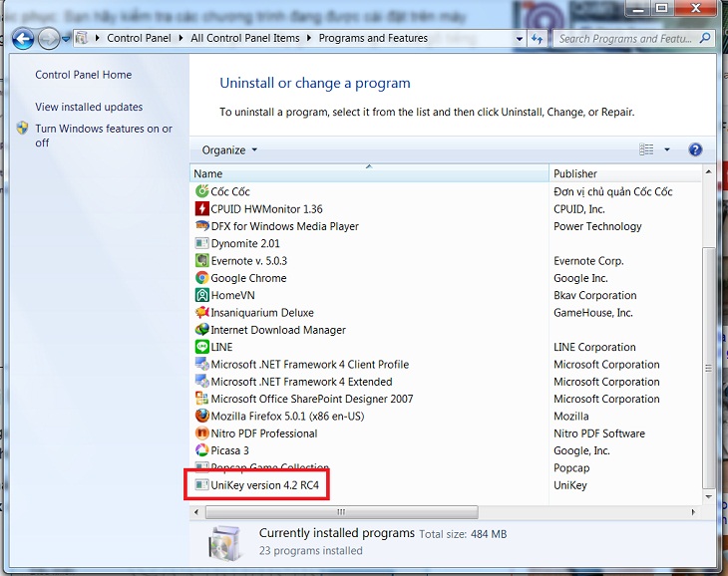The image size is (728, 576).
Task: Click Popcap publisher cell
Action: pyautogui.click(x=571, y=468)
